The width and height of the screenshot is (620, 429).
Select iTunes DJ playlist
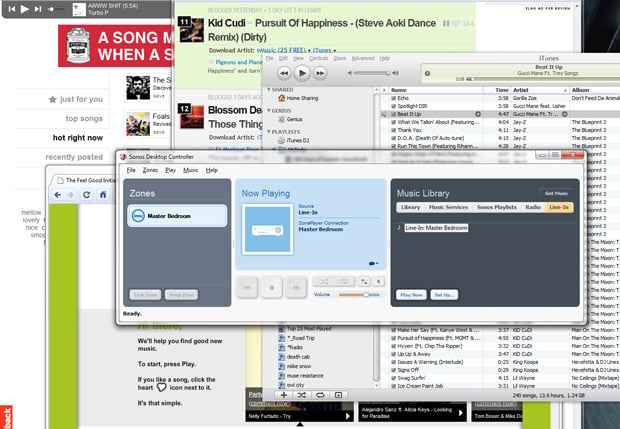293,140
